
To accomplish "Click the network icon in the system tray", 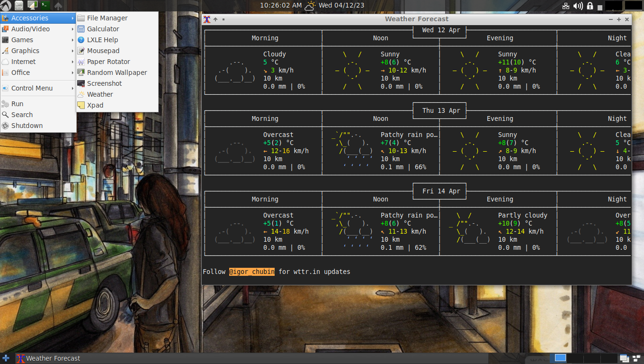I will (565, 6).
